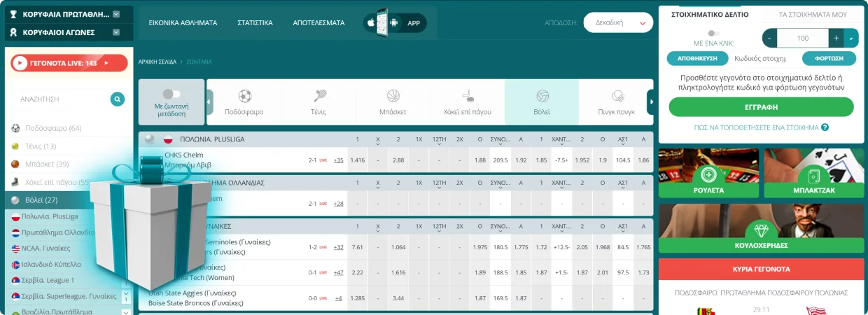Click the Γεγονότα Live 143 button
The image size is (868, 315).
pos(69,63)
